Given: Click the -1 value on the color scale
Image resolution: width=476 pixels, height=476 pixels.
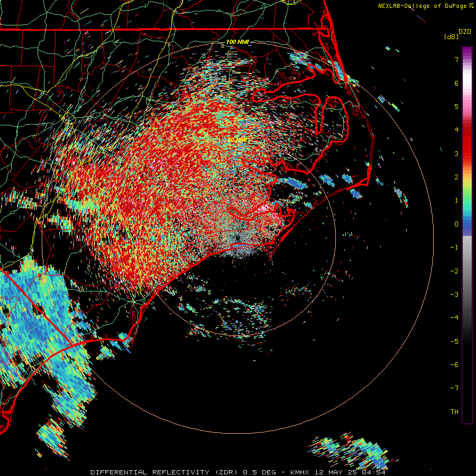Looking at the screenshot, I should [454, 248].
